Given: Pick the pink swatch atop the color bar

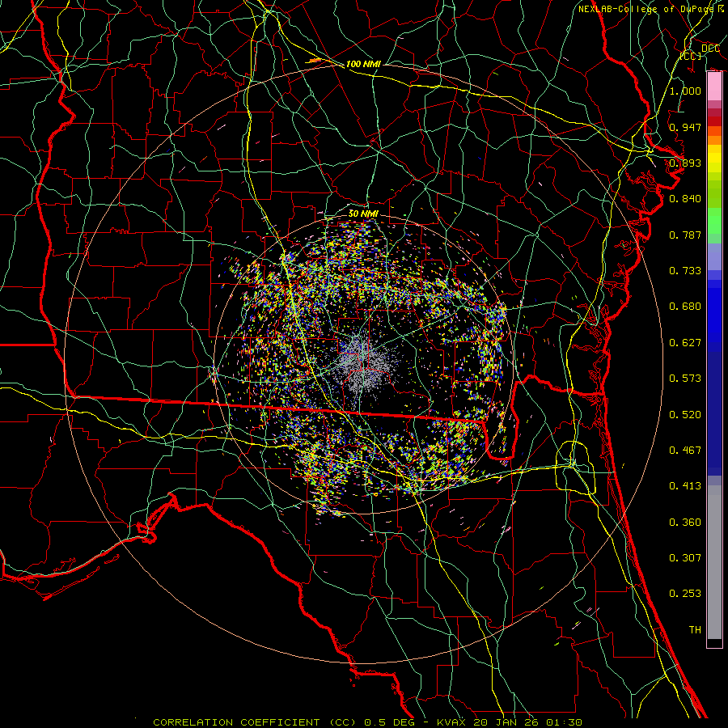Looking at the screenshot, I should pos(714,87).
